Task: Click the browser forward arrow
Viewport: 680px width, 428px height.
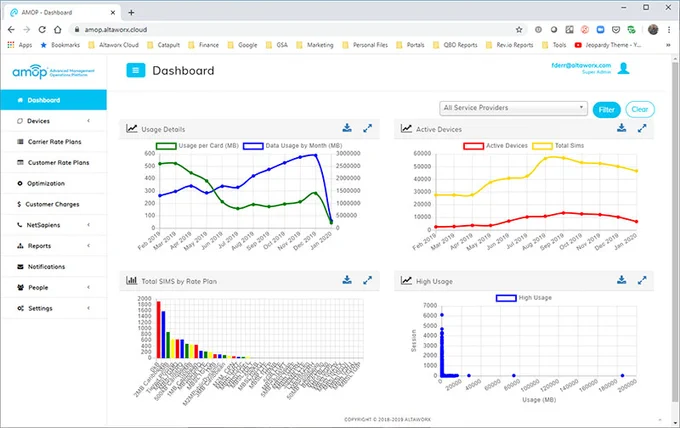Action: click(27, 29)
